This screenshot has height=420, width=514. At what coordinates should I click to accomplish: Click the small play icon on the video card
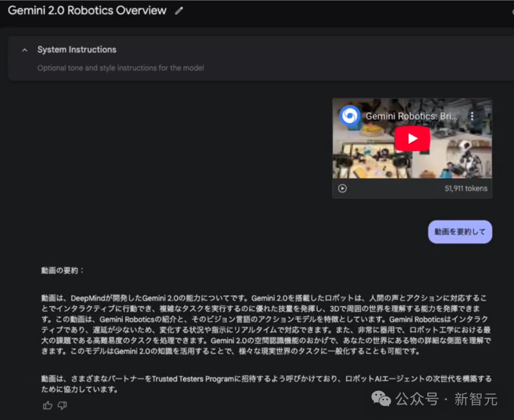342,188
